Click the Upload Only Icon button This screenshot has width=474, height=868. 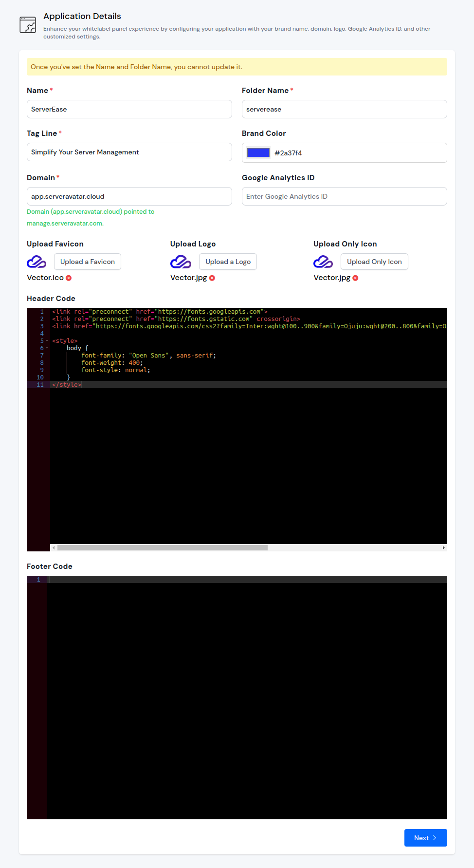tap(374, 262)
